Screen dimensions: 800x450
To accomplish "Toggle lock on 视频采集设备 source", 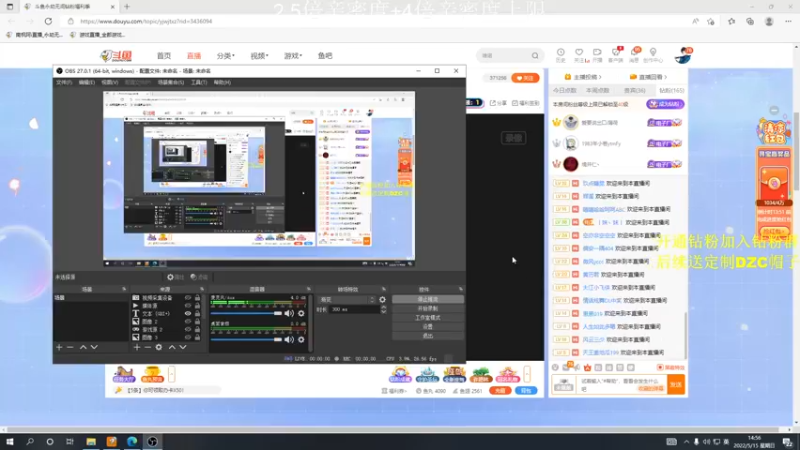I will coord(197,298).
